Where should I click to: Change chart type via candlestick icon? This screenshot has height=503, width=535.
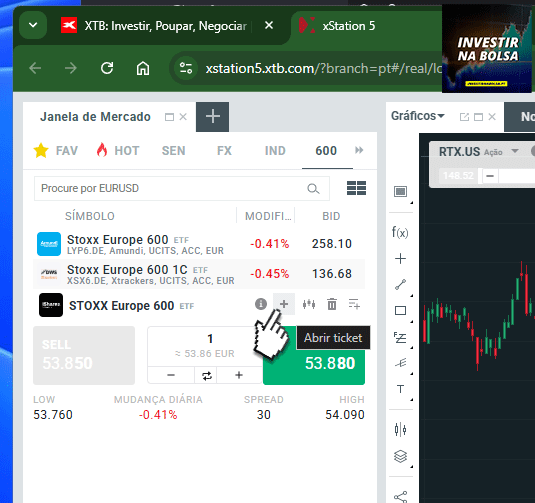[x=400, y=430]
